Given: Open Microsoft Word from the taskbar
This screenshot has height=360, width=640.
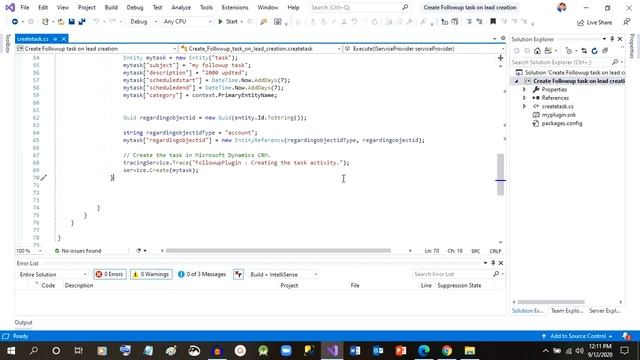Looking at the screenshot, I should click(x=355, y=351).
